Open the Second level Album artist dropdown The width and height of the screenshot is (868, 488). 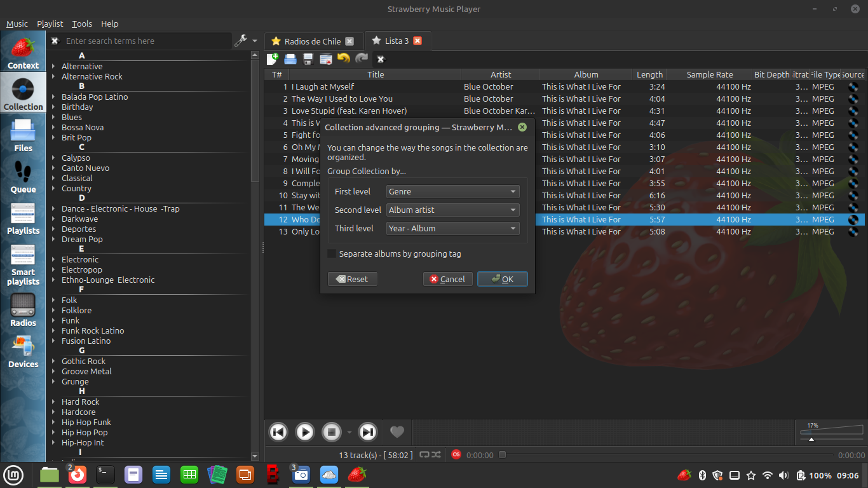pos(453,210)
